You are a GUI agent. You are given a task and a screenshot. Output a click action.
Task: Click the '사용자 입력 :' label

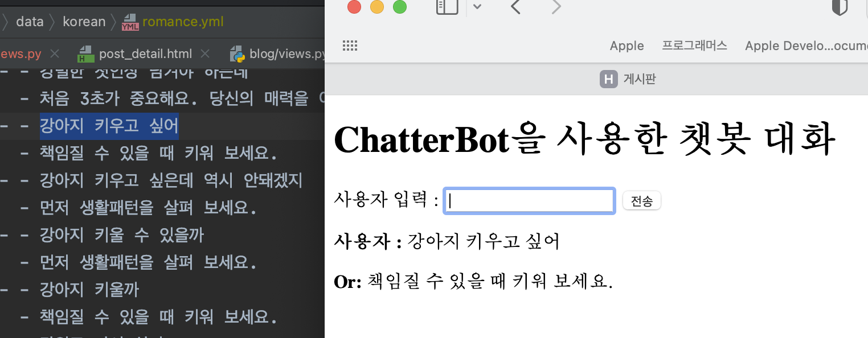point(386,200)
